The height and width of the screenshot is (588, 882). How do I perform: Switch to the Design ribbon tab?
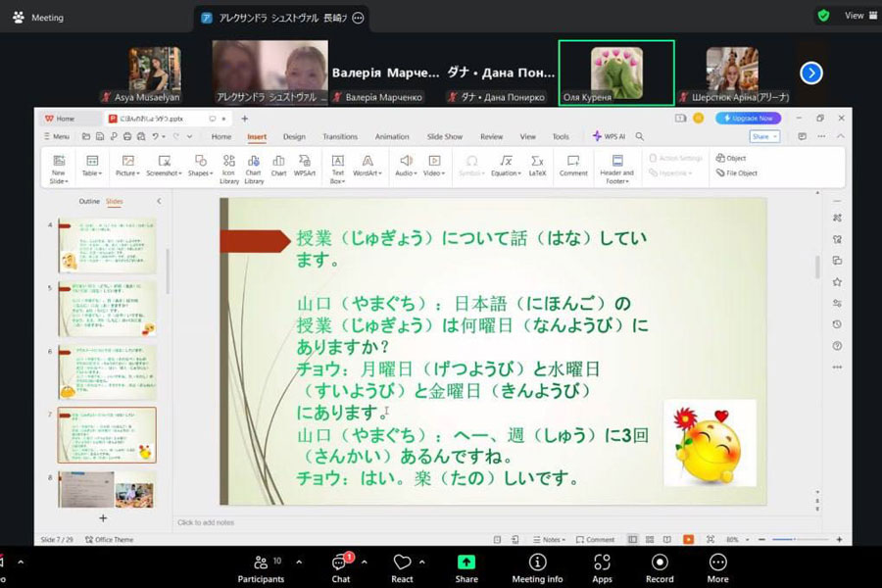(294, 137)
